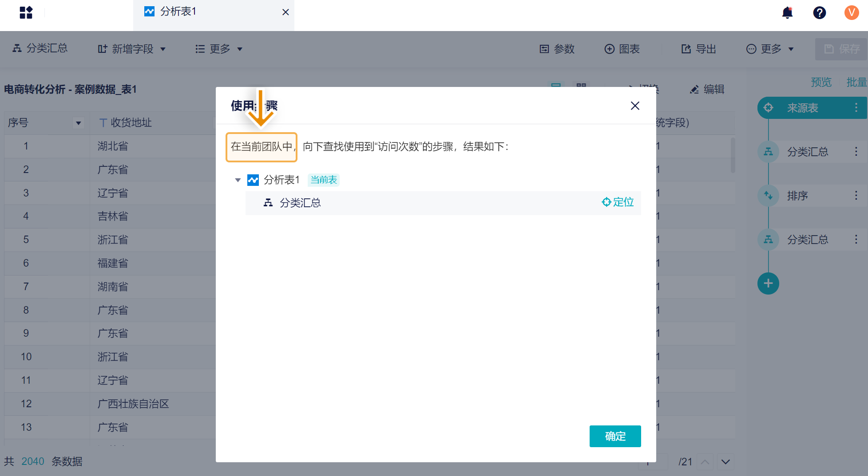Select the 广东省 cell in row 2
Viewport: 868px width, 476px height.
pyautogui.click(x=113, y=169)
